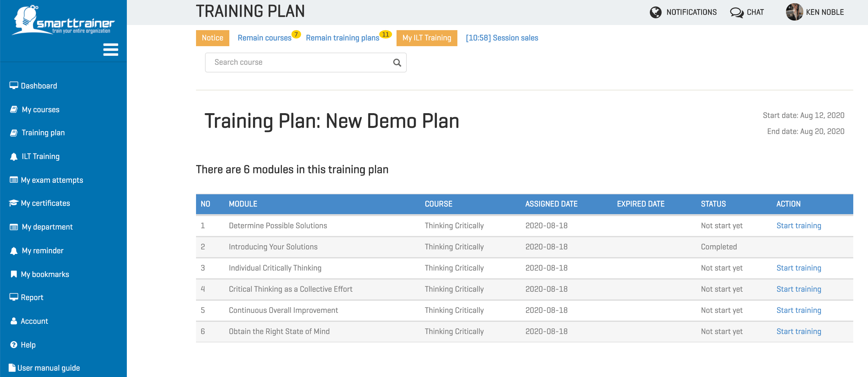Open ILT Training in sidebar
This screenshot has width=868, height=377.
point(41,156)
